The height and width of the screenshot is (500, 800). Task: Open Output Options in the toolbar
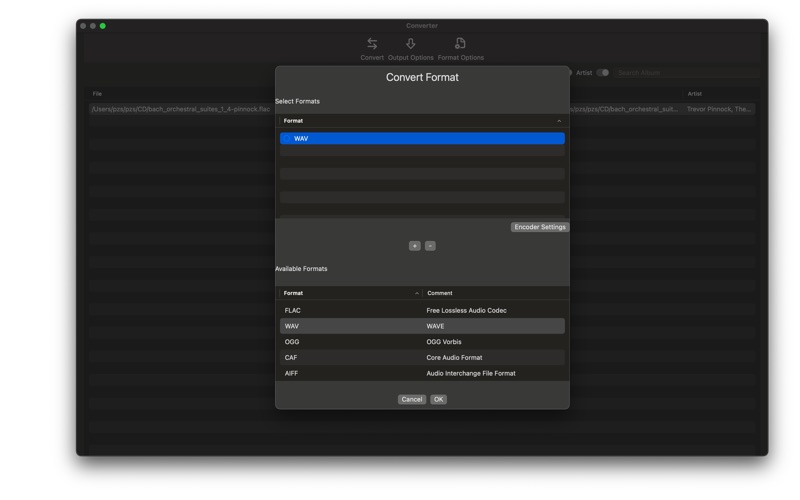pyautogui.click(x=410, y=49)
